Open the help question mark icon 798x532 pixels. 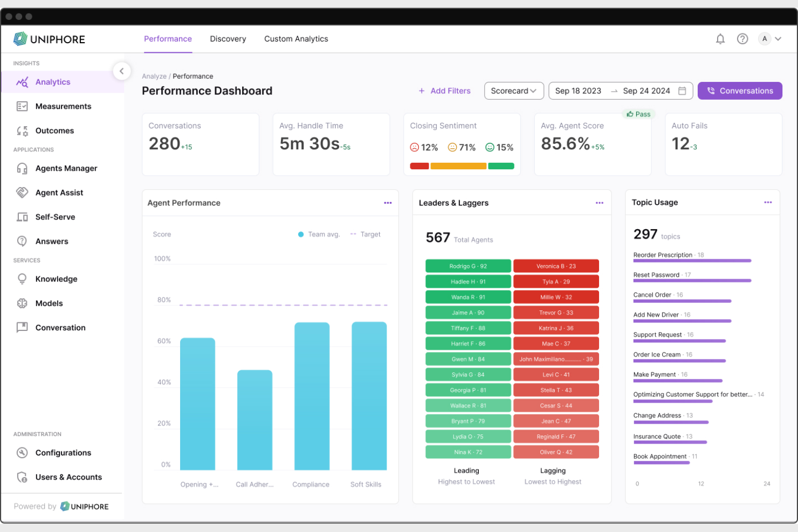click(x=742, y=39)
